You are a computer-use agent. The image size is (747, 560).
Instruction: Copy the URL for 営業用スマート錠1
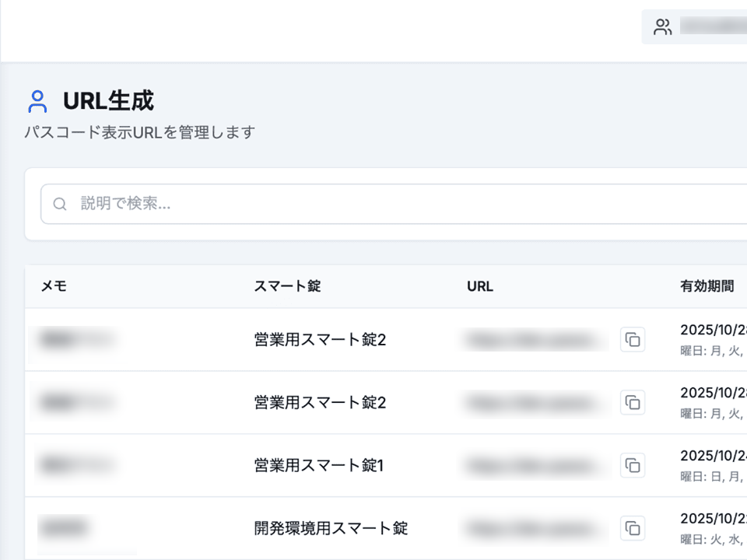633,465
